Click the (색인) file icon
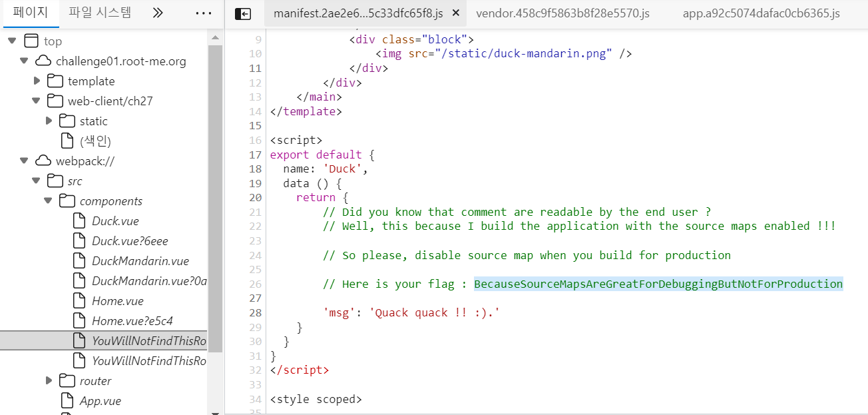Viewport: 868px width, 415px height. click(x=67, y=141)
